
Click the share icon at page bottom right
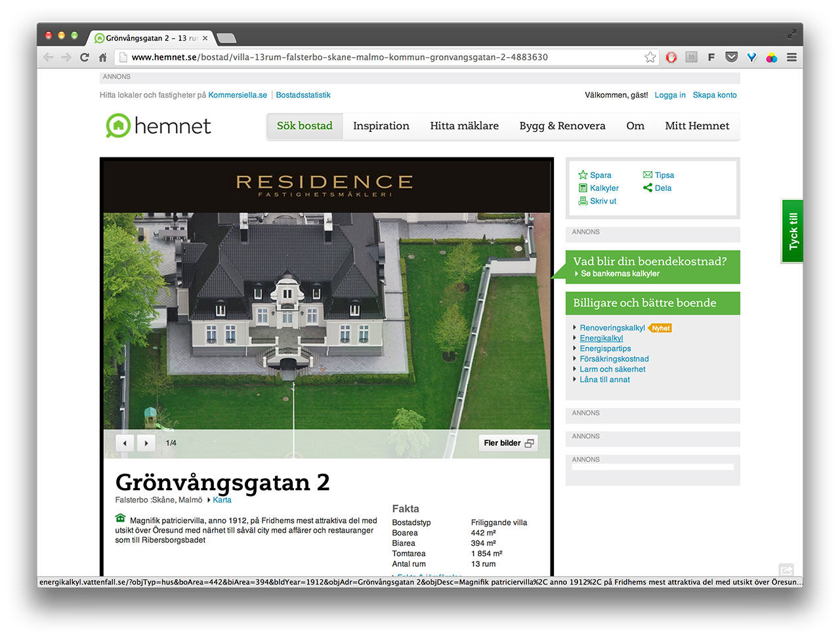click(x=786, y=569)
